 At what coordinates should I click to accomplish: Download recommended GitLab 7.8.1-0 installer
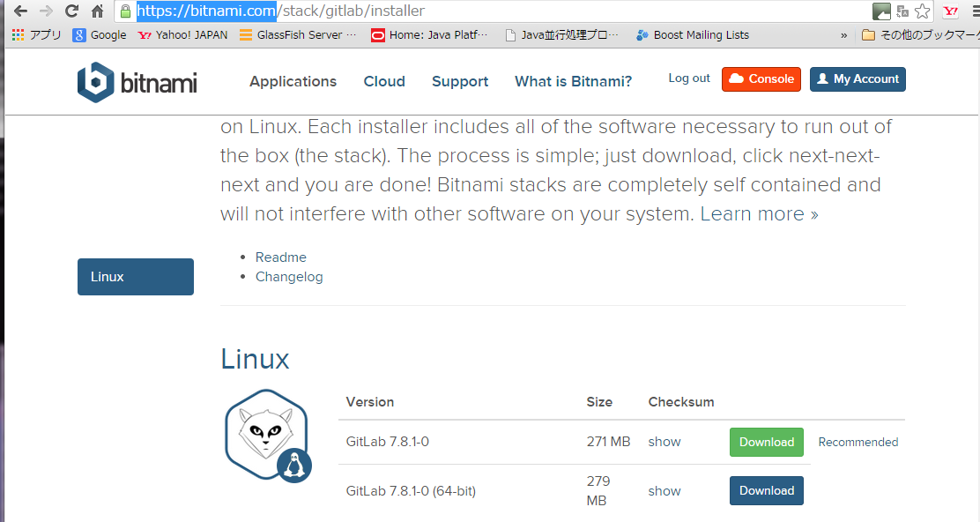click(766, 442)
